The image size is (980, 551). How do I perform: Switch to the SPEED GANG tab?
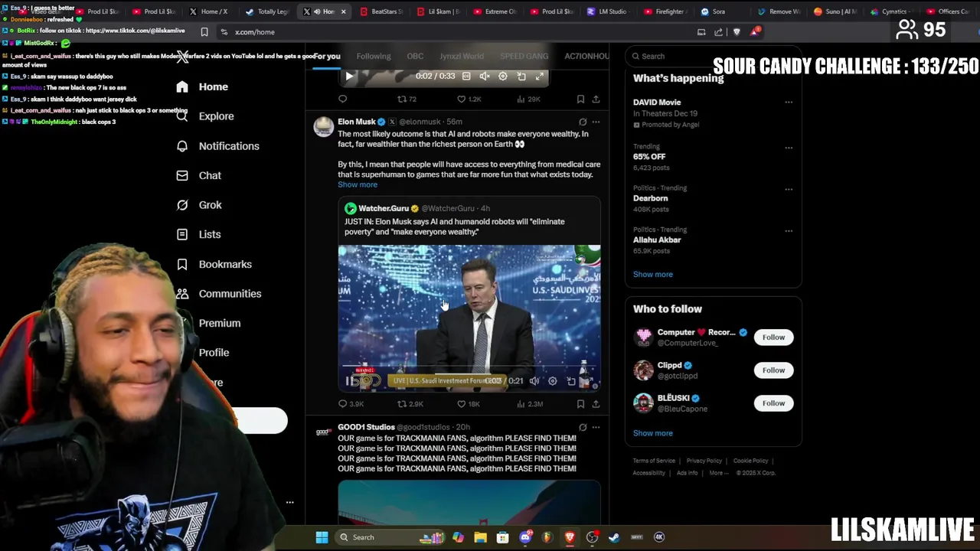click(x=524, y=56)
